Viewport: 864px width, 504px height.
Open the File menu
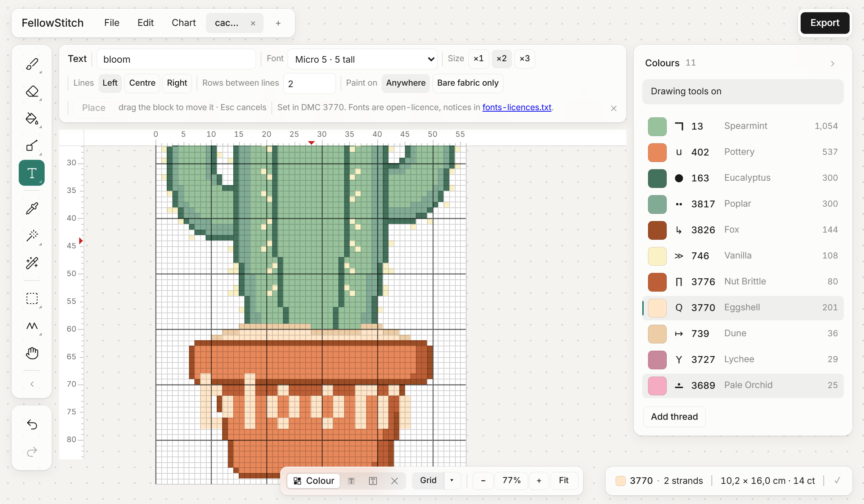(112, 23)
